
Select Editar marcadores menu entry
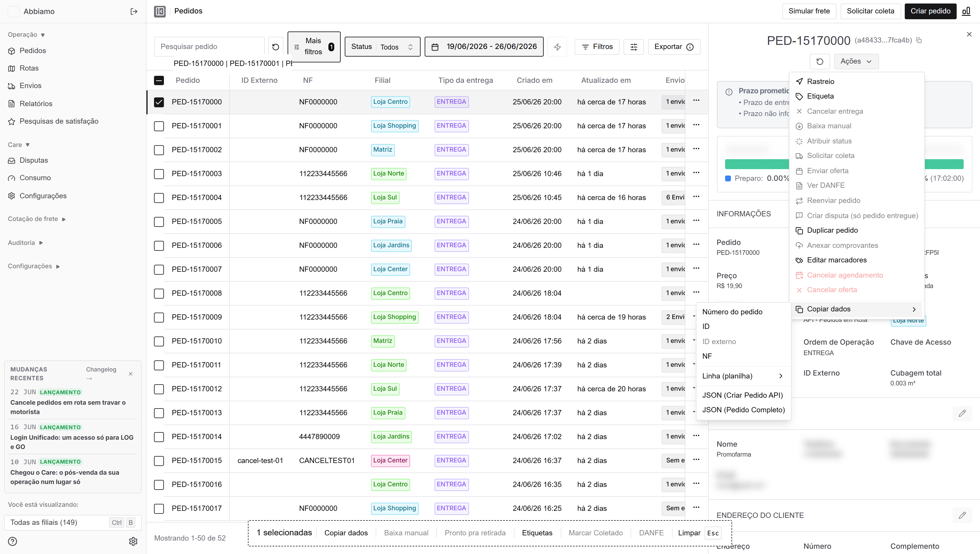click(x=856, y=260)
